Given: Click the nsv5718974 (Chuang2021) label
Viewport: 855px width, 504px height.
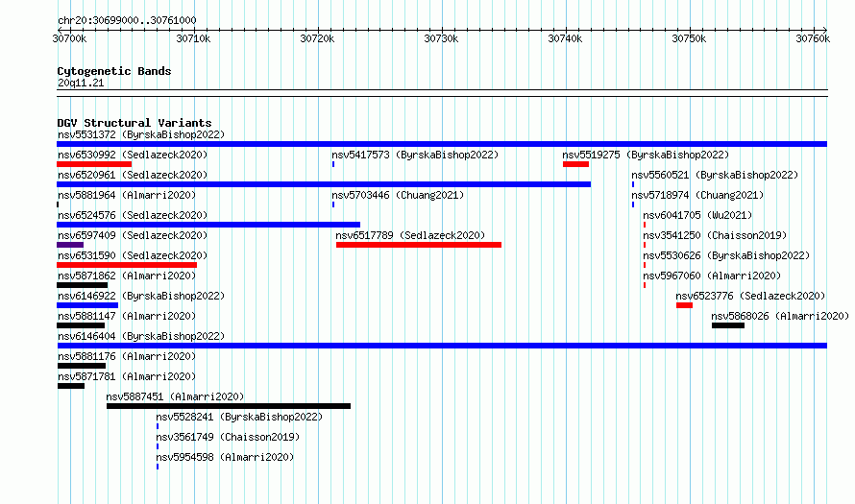Looking at the screenshot, I should [698, 195].
